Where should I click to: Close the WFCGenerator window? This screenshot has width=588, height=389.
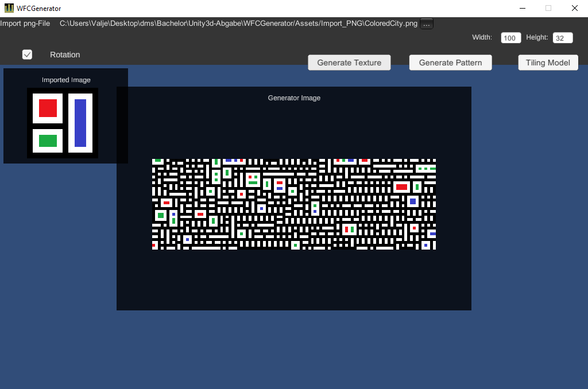[574, 9]
